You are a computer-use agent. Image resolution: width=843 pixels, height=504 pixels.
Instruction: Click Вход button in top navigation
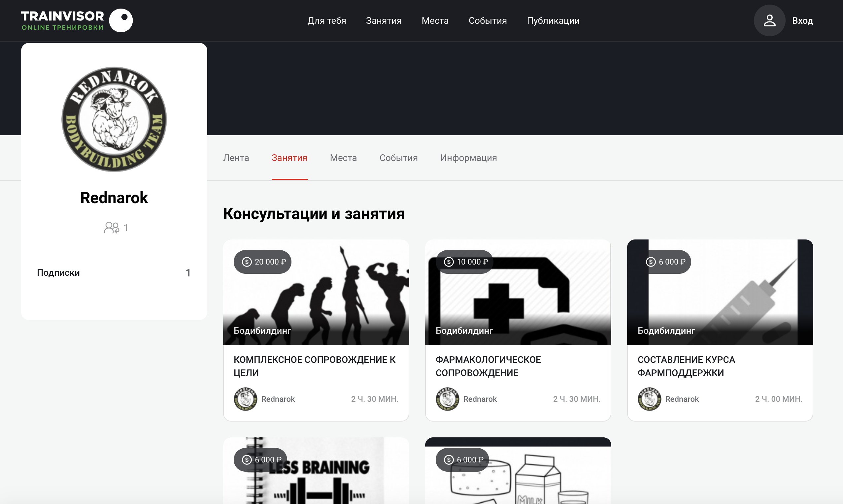(803, 20)
